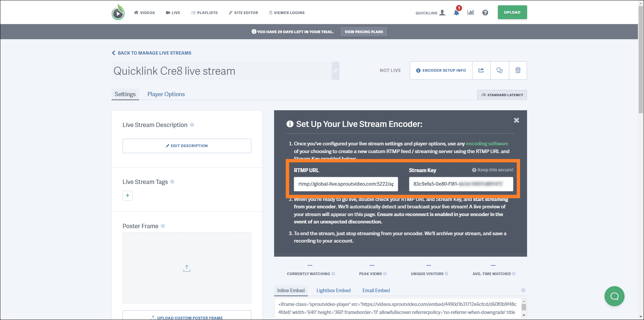
Task: Click help icon next to Currently Watching
Action: [333, 274]
